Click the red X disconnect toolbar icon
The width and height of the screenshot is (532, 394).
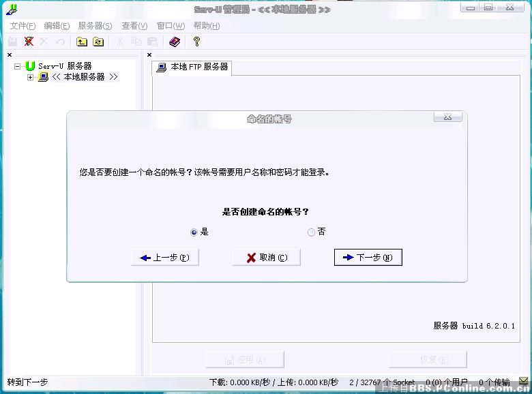coord(29,42)
